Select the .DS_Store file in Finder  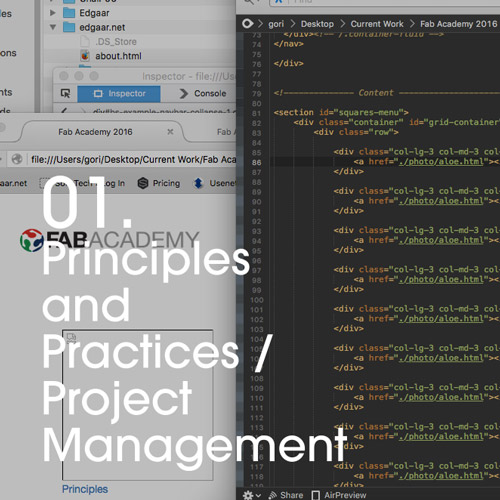tap(116, 42)
